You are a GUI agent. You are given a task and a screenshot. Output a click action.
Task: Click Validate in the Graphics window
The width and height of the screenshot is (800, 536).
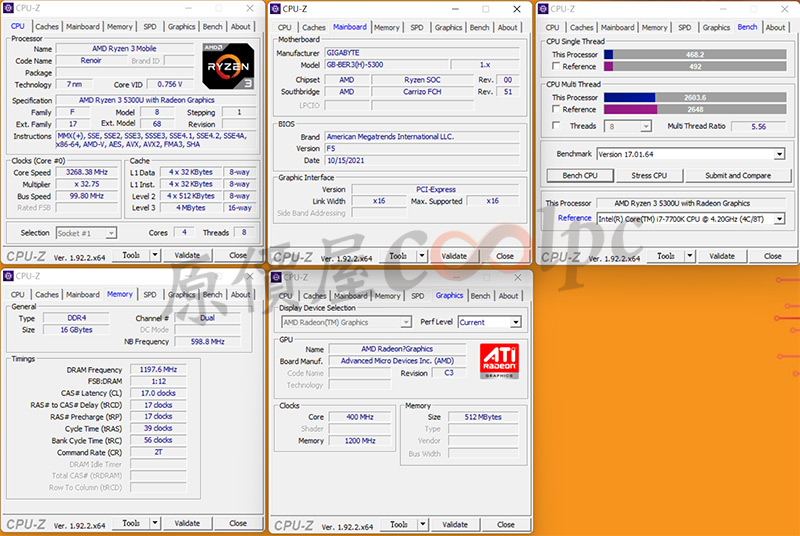click(x=455, y=524)
